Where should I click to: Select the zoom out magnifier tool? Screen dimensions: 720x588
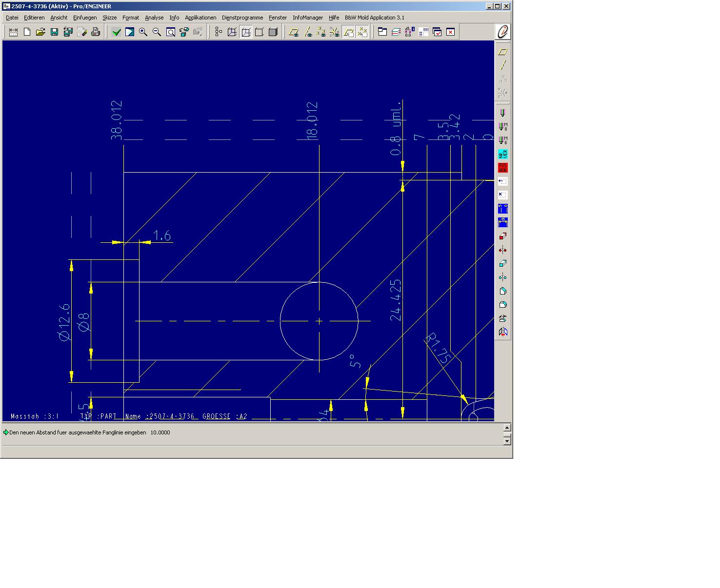click(x=157, y=32)
